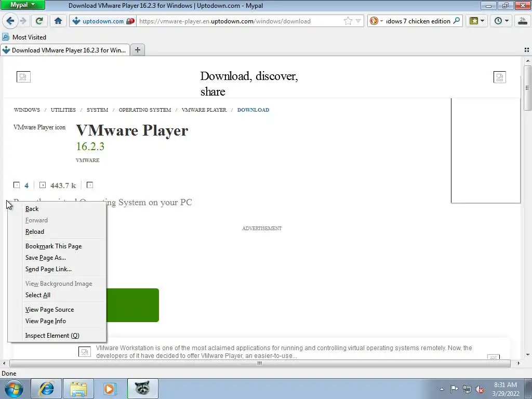Open Windows Media Player taskbar icon

tap(110, 389)
